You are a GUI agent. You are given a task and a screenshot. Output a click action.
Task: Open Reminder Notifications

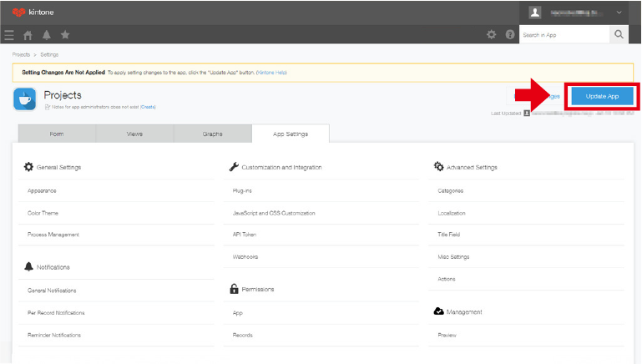[54, 335]
